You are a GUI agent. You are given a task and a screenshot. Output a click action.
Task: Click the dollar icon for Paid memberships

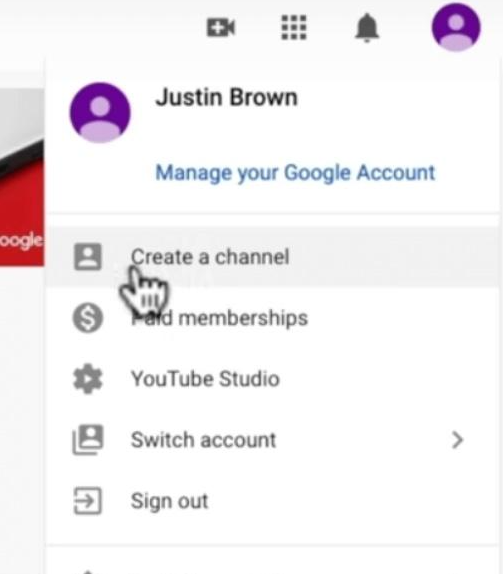(88, 318)
